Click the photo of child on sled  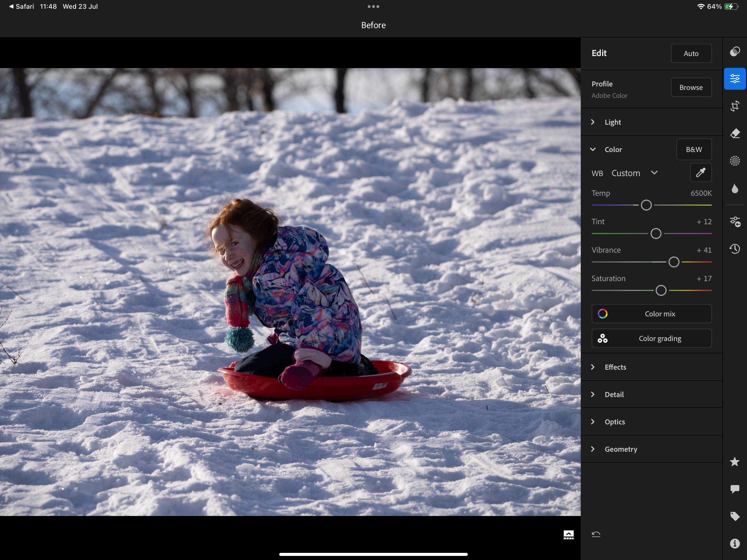tap(290, 292)
